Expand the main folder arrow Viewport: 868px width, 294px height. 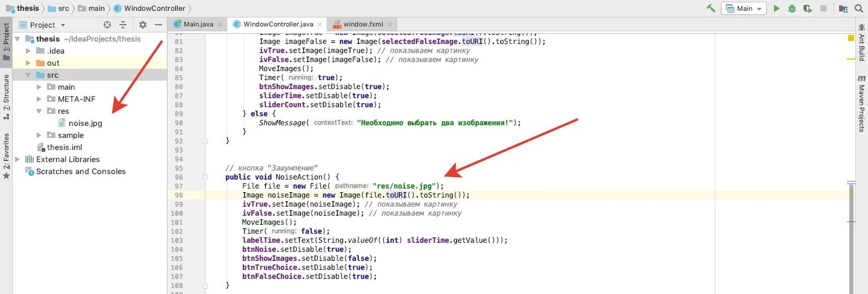[x=39, y=87]
